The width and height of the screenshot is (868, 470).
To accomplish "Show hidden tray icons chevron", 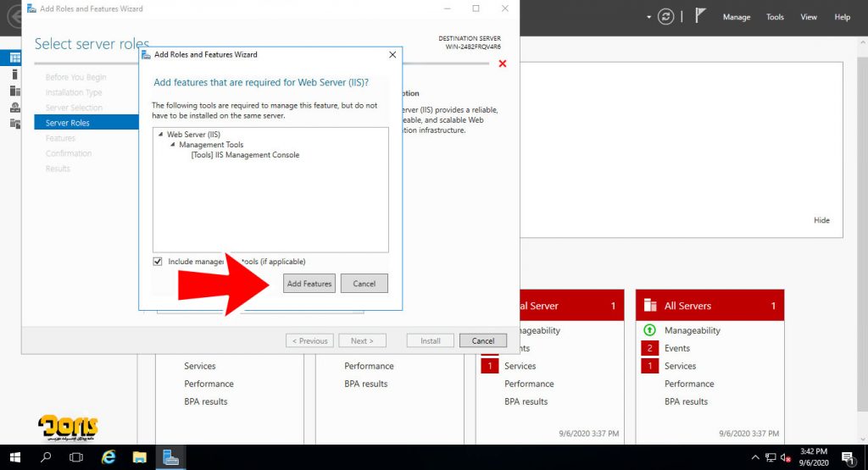I will coord(755,457).
